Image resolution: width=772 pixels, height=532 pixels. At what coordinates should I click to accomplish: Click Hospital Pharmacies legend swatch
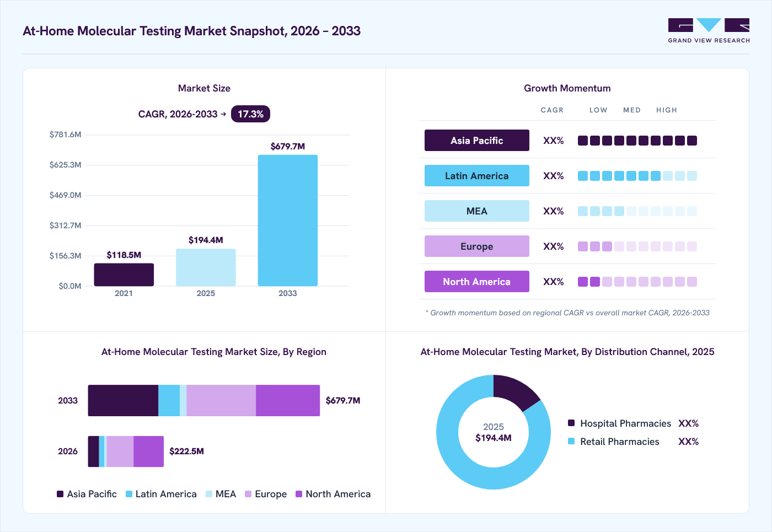pos(571,423)
